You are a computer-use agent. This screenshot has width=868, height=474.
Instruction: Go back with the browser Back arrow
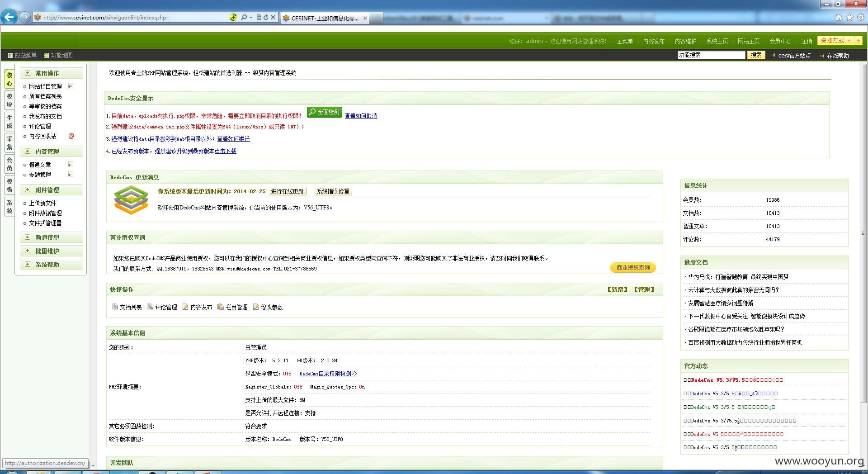coord(9,17)
